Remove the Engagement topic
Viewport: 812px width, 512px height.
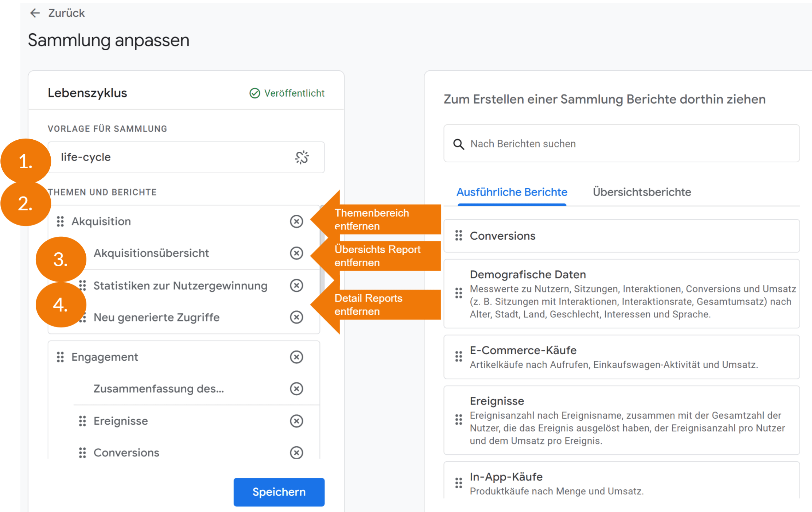[x=296, y=357]
